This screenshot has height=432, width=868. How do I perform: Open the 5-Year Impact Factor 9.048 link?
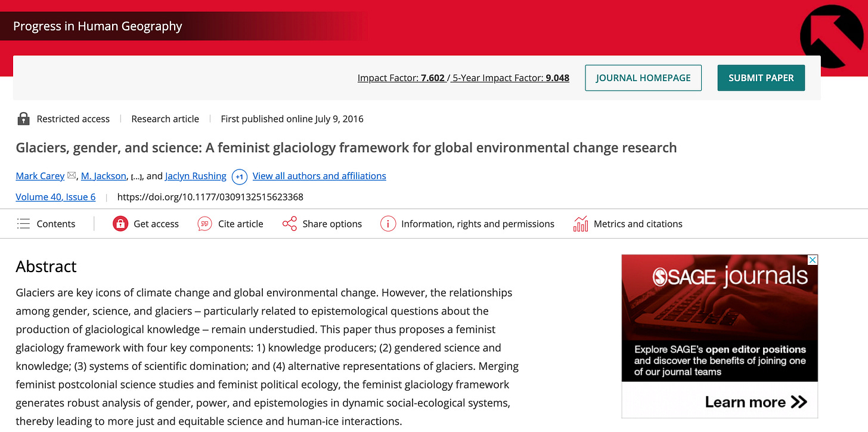tap(511, 78)
